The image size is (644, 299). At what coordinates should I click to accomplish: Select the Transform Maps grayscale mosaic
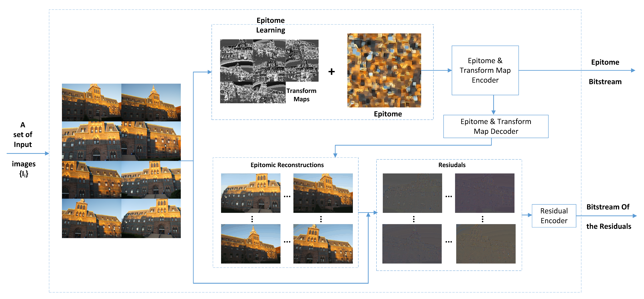(x=269, y=71)
